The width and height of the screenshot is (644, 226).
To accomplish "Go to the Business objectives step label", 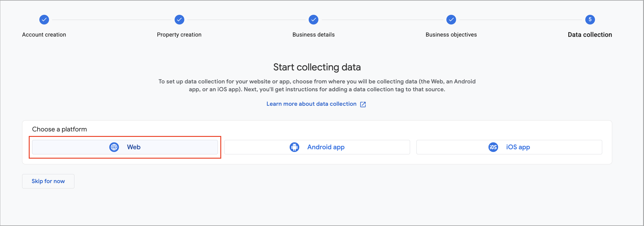I will (x=451, y=35).
